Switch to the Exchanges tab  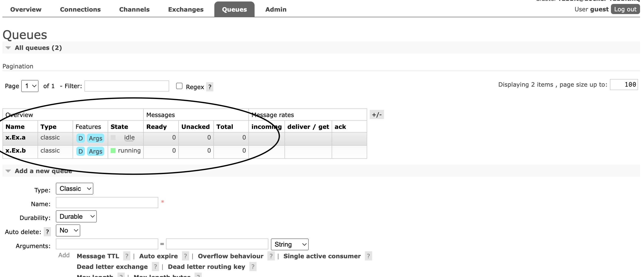[186, 9]
